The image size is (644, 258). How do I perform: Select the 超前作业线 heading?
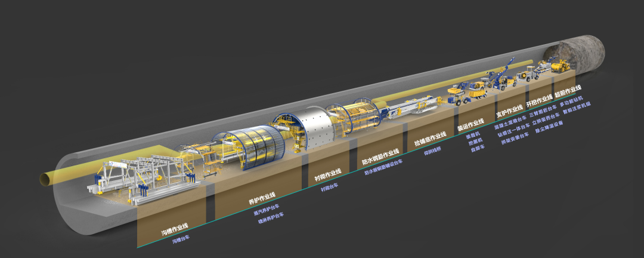pyautogui.click(x=568, y=91)
